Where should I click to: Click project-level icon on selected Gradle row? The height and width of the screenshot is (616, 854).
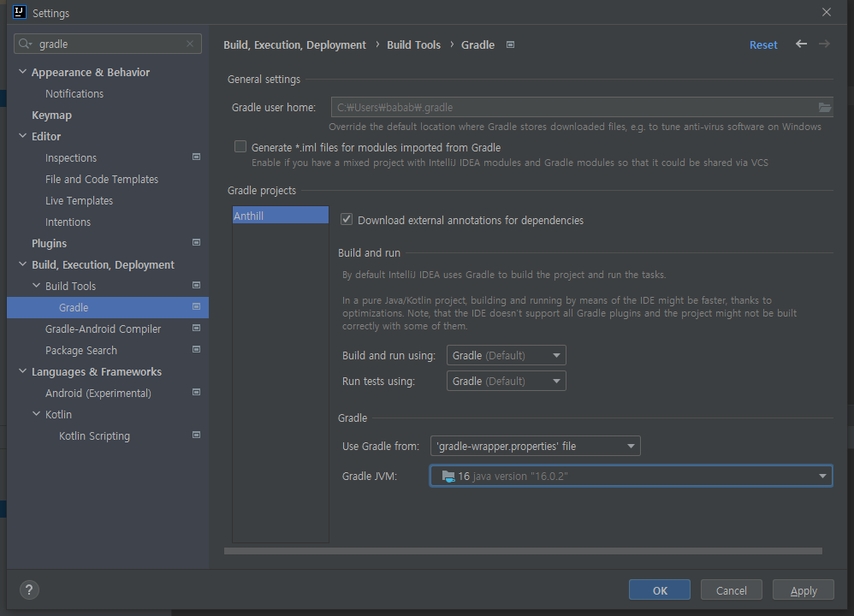[197, 306]
